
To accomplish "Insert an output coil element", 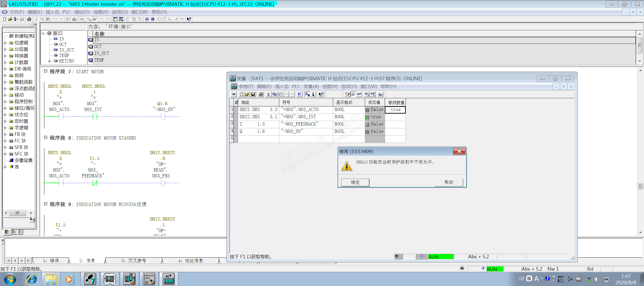I will point(159,19).
